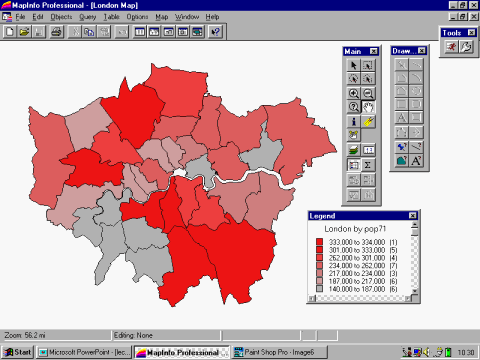Open the Map menu
Screen dimensions: 480x360
coord(162,17)
